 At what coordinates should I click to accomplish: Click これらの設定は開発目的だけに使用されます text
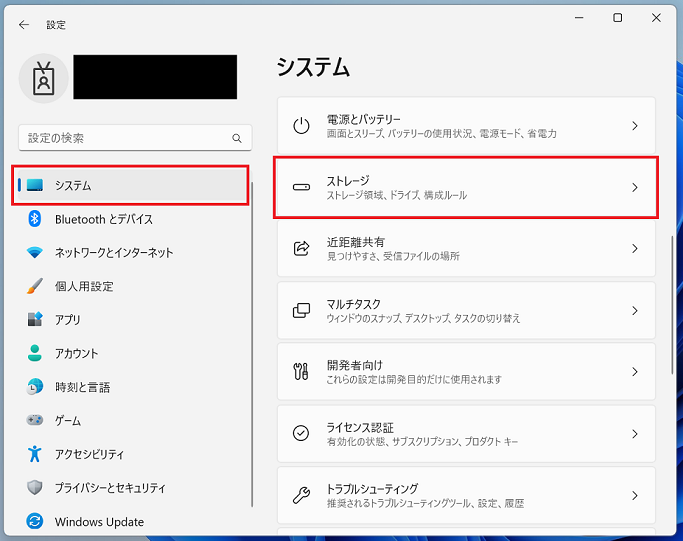[414, 379]
